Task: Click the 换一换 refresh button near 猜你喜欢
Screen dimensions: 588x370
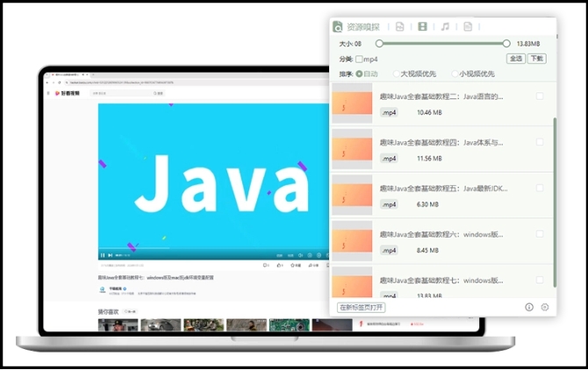Action: [x=130, y=311]
